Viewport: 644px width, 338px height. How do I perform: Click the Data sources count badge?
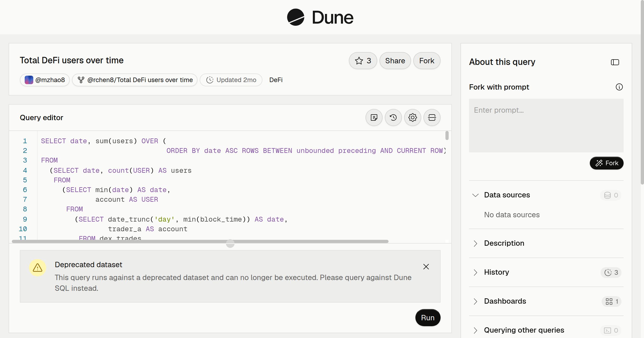click(x=611, y=195)
